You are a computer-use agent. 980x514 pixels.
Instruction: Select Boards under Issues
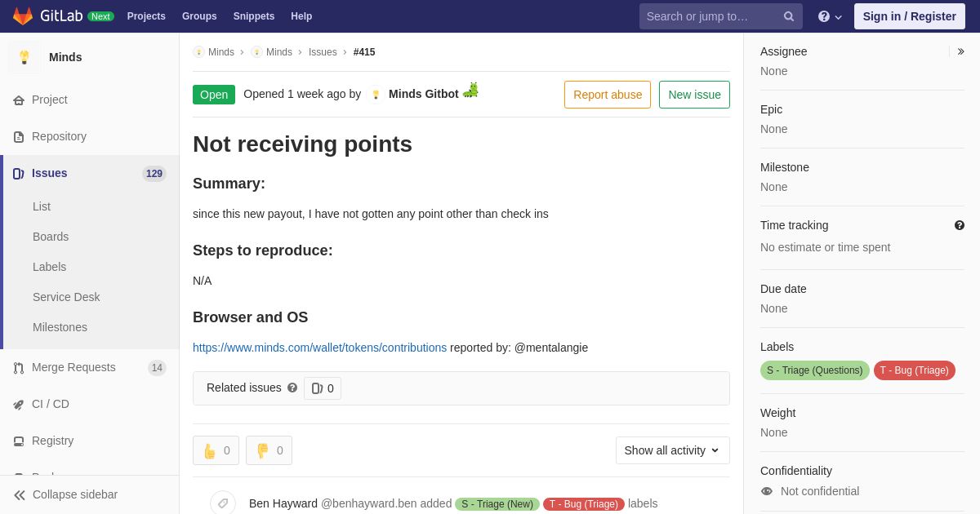click(x=51, y=237)
